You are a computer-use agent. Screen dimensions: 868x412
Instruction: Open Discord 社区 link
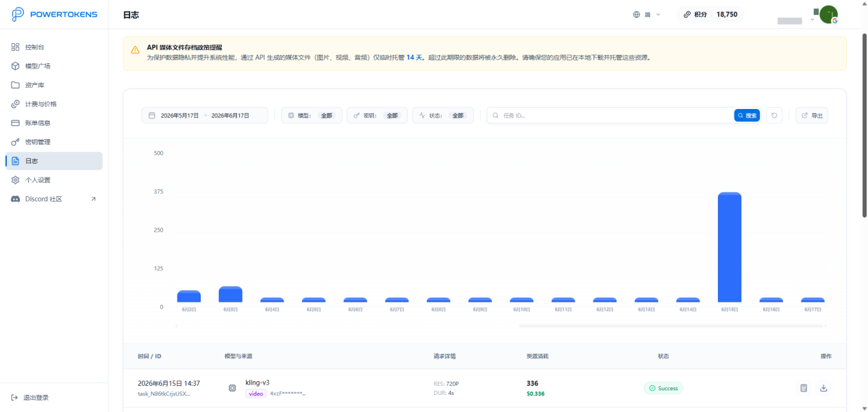tap(54, 199)
